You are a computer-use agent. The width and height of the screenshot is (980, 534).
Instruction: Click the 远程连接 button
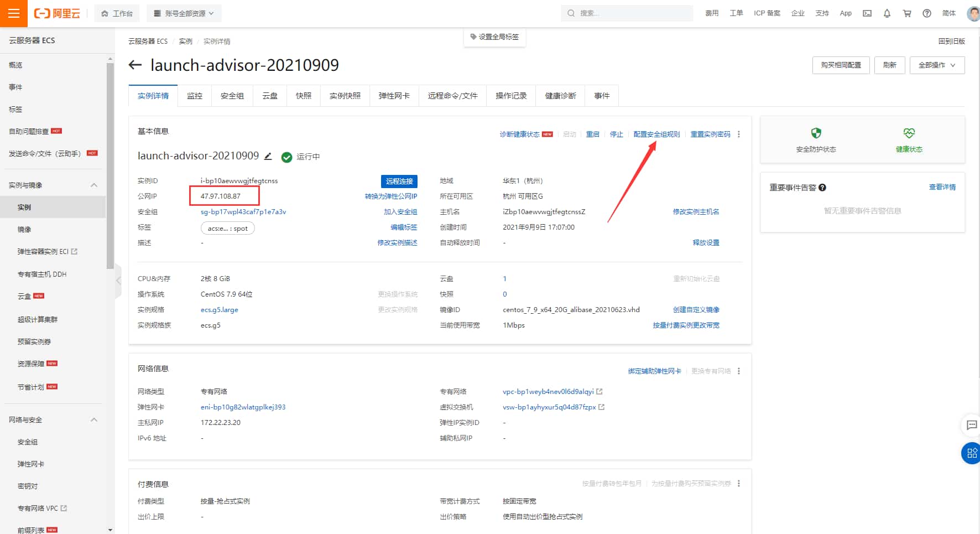click(x=399, y=181)
